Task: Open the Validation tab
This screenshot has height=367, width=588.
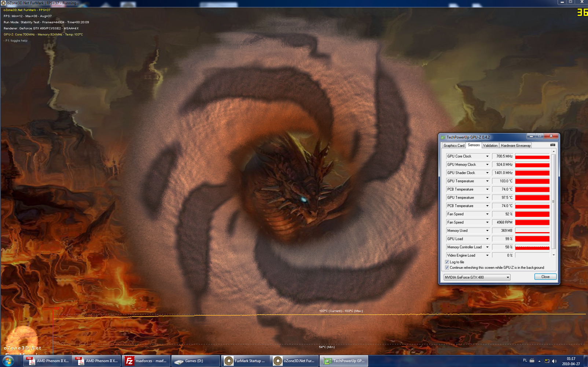Action: point(490,145)
